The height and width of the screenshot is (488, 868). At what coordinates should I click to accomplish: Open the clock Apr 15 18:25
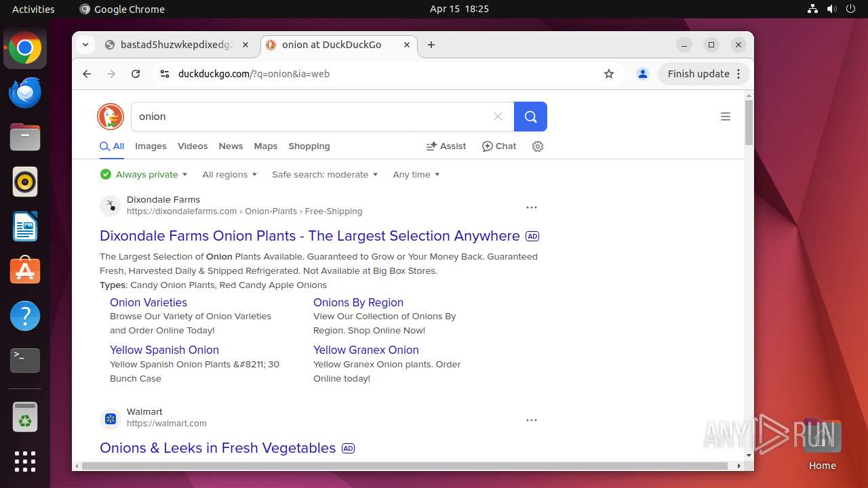[x=459, y=9]
